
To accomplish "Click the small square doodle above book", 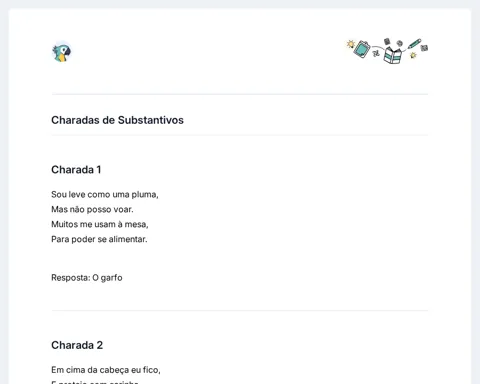I will [387, 41].
